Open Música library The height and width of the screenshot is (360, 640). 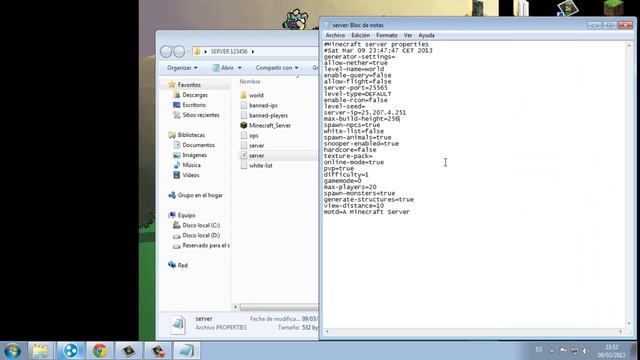tap(191, 165)
